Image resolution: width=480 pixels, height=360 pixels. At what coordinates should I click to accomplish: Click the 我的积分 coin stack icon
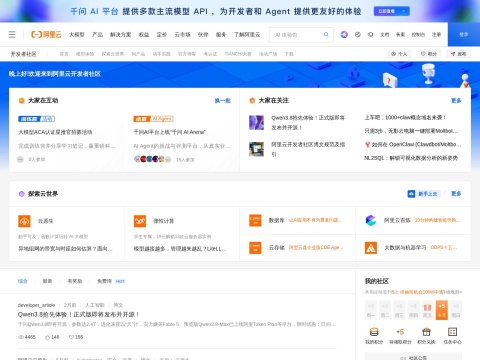(x=374, y=332)
